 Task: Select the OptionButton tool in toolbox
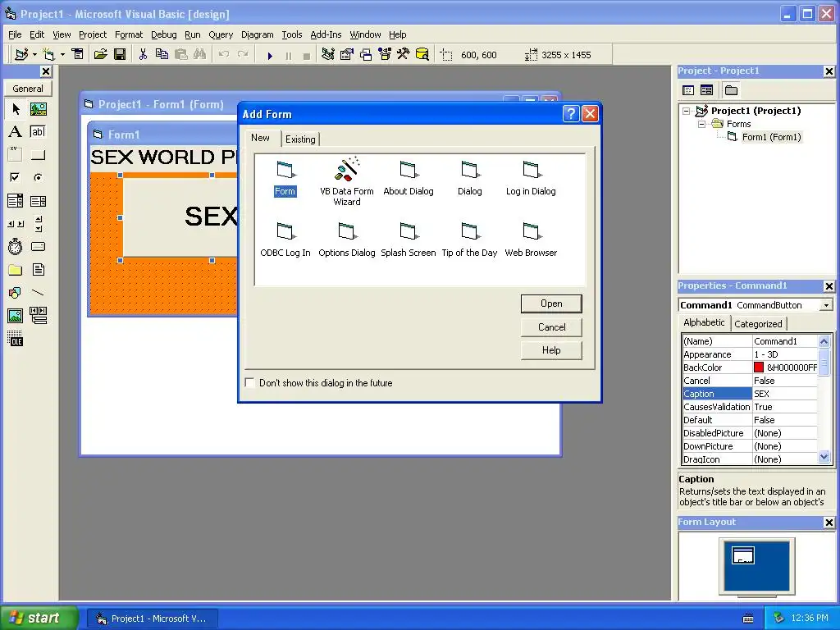(38, 177)
